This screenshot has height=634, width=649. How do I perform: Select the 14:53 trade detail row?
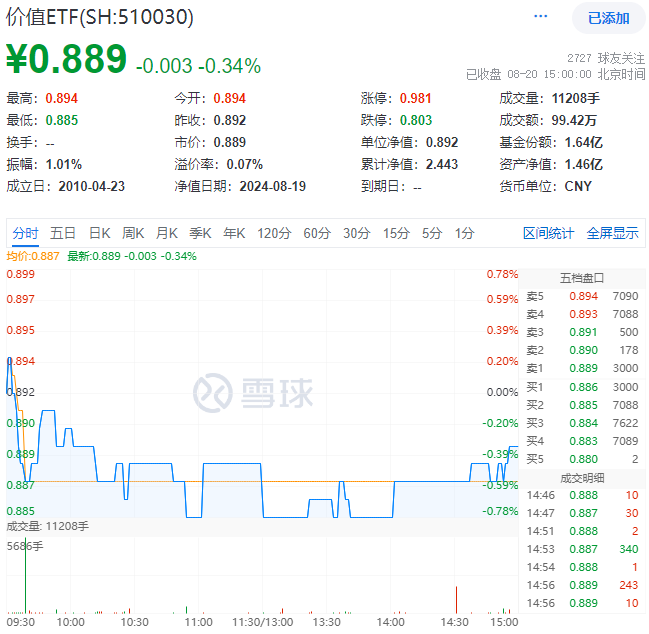(582, 549)
